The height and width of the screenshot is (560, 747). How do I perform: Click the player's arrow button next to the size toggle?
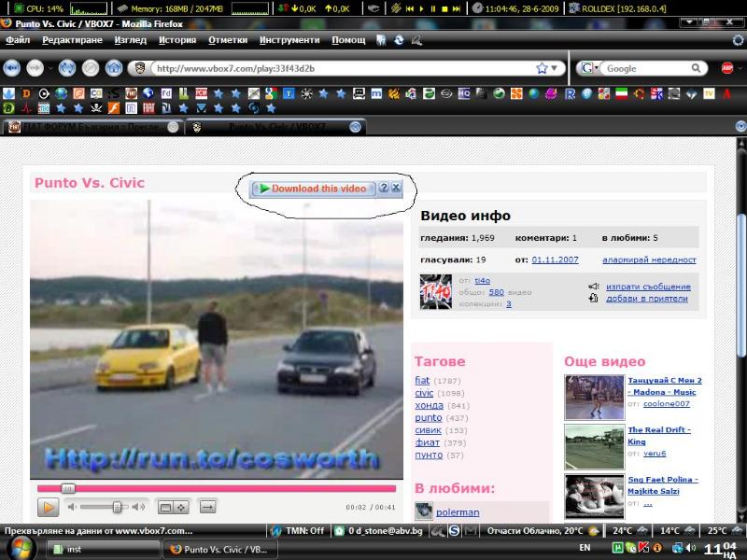click(x=207, y=507)
